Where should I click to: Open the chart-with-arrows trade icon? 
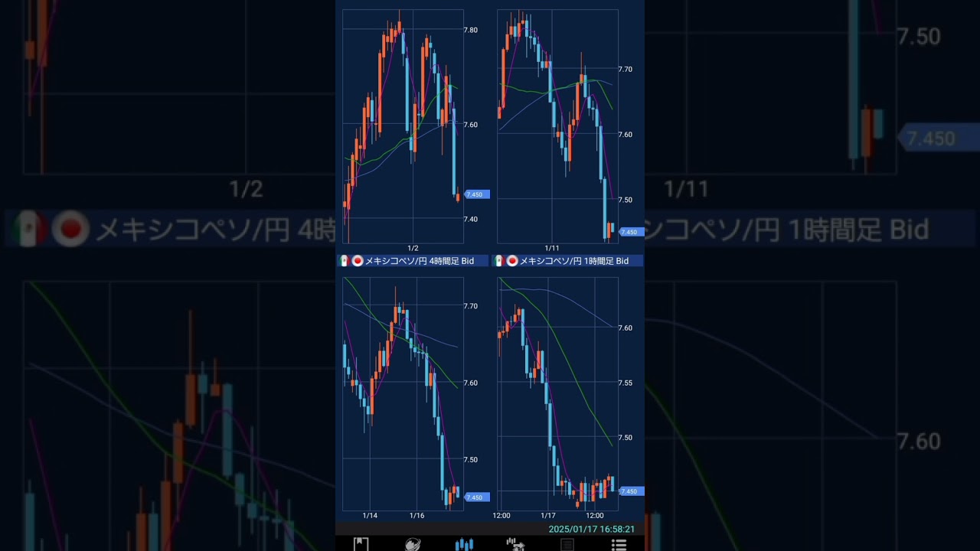point(515,544)
